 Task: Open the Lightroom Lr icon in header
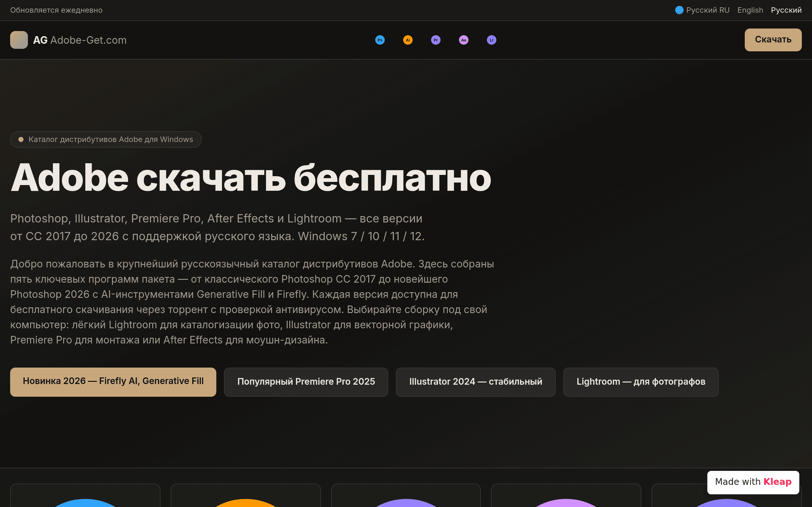(x=491, y=40)
